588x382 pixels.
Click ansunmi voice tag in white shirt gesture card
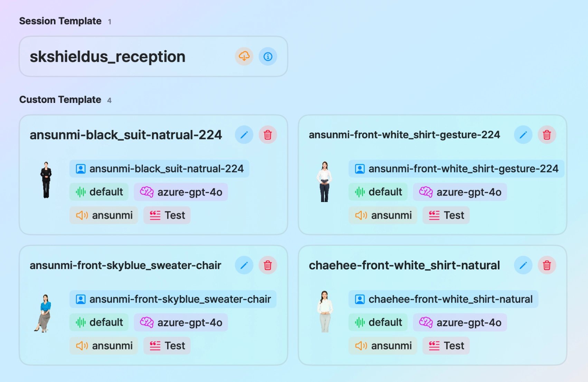(x=383, y=215)
